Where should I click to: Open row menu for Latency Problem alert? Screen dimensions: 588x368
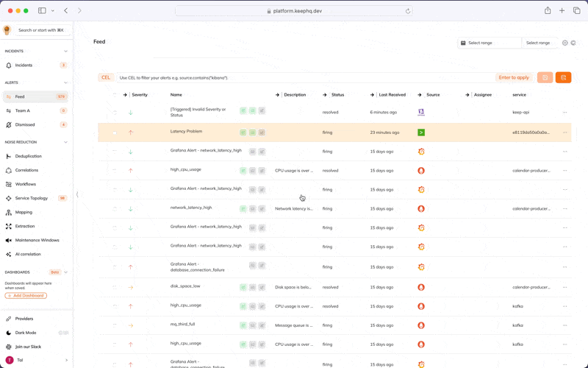(x=564, y=132)
